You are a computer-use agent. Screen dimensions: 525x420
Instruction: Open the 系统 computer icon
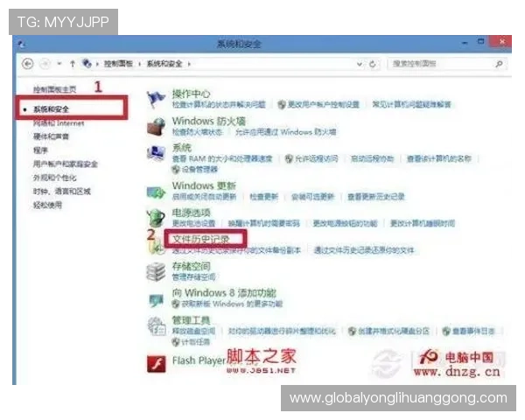point(156,153)
